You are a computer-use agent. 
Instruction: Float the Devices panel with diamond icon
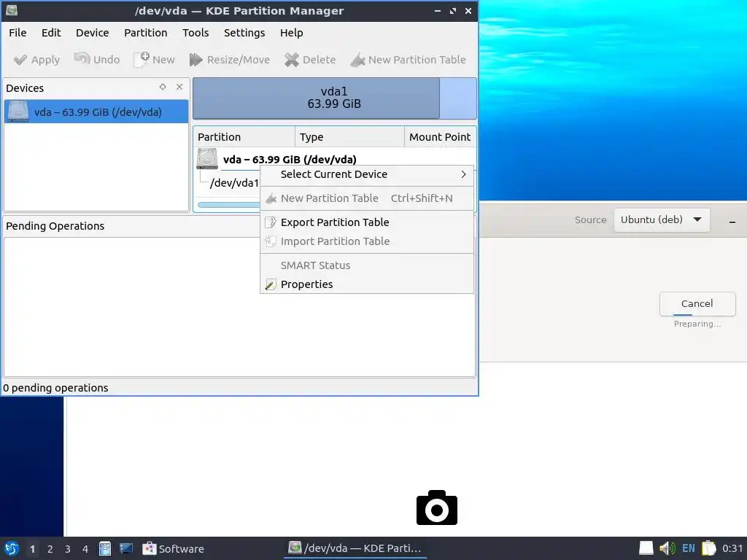[163, 87]
